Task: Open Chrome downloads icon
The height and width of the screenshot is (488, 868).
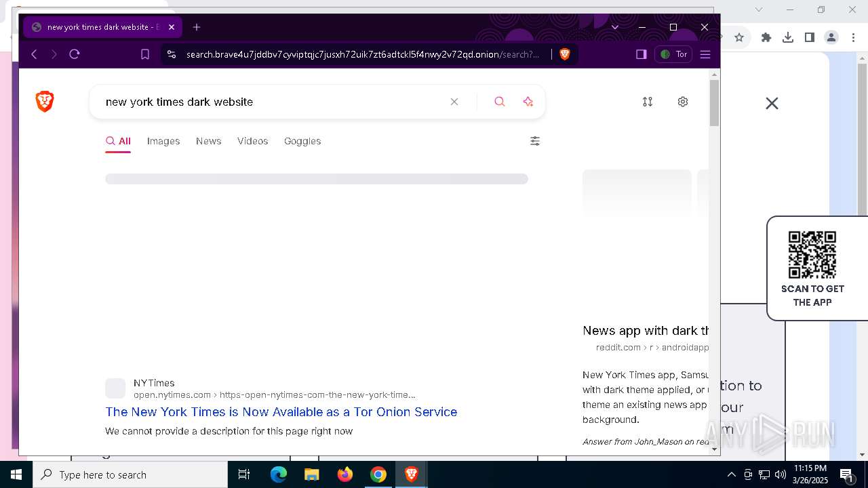Action: click(x=788, y=37)
